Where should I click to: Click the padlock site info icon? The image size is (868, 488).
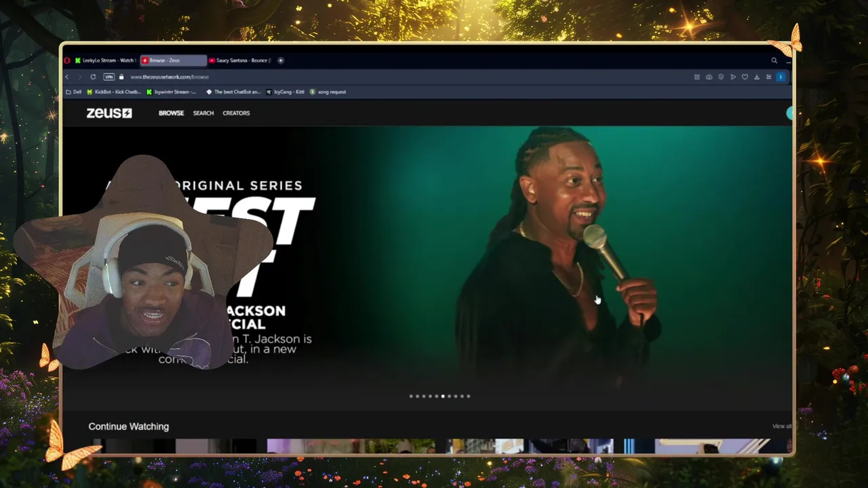[x=121, y=77]
